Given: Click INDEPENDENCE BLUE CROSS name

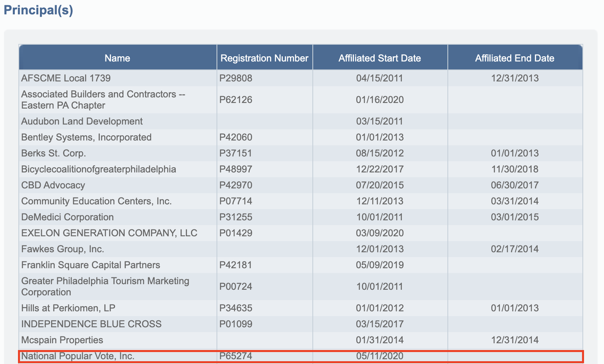Looking at the screenshot, I should [91, 324].
